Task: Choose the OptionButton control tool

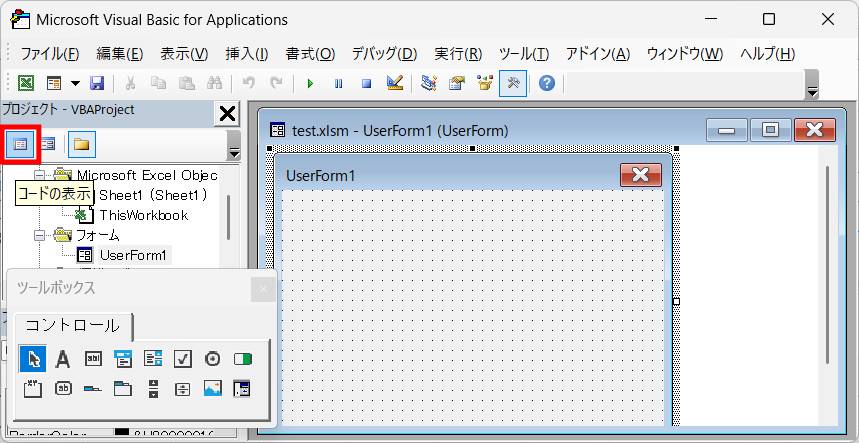Action: coord(213,359)
